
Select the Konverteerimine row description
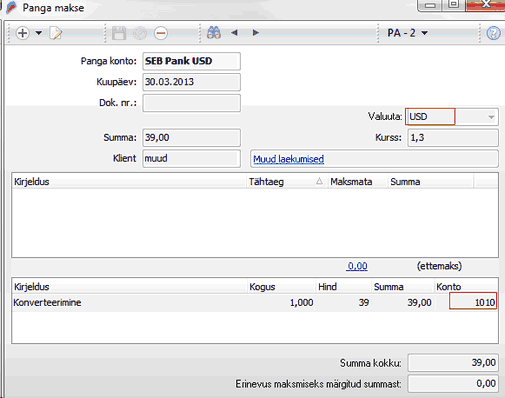[x=47, y=303]
